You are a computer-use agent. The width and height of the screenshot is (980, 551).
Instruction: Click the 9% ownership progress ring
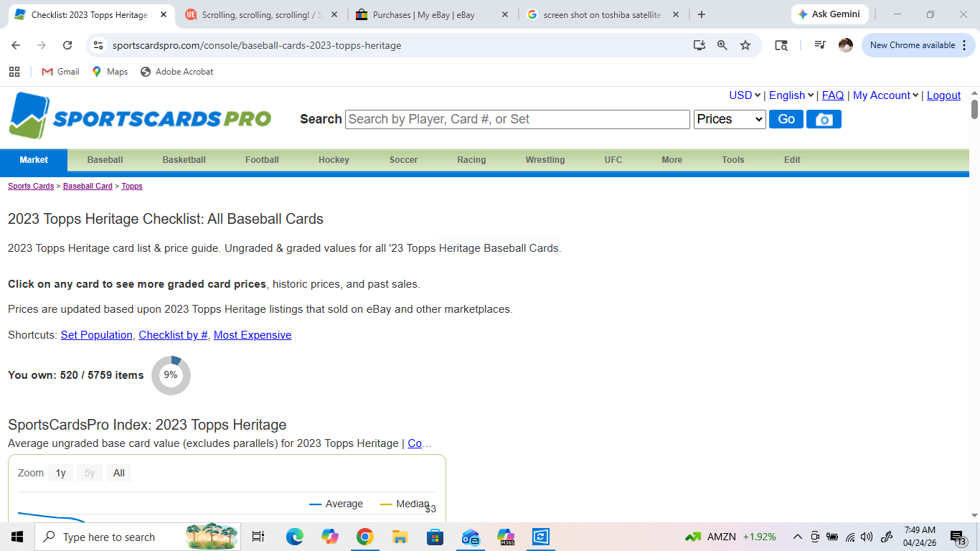click(x=171, y=375)
